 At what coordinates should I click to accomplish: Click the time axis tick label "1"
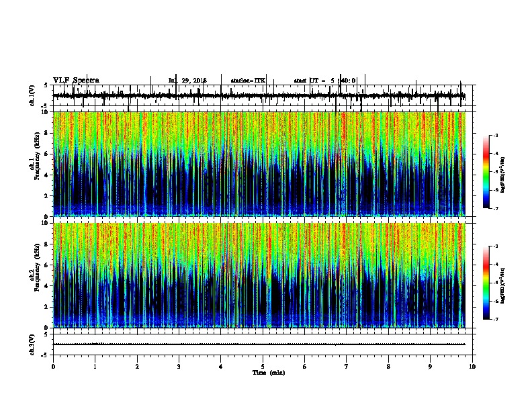tap(95, 367)
